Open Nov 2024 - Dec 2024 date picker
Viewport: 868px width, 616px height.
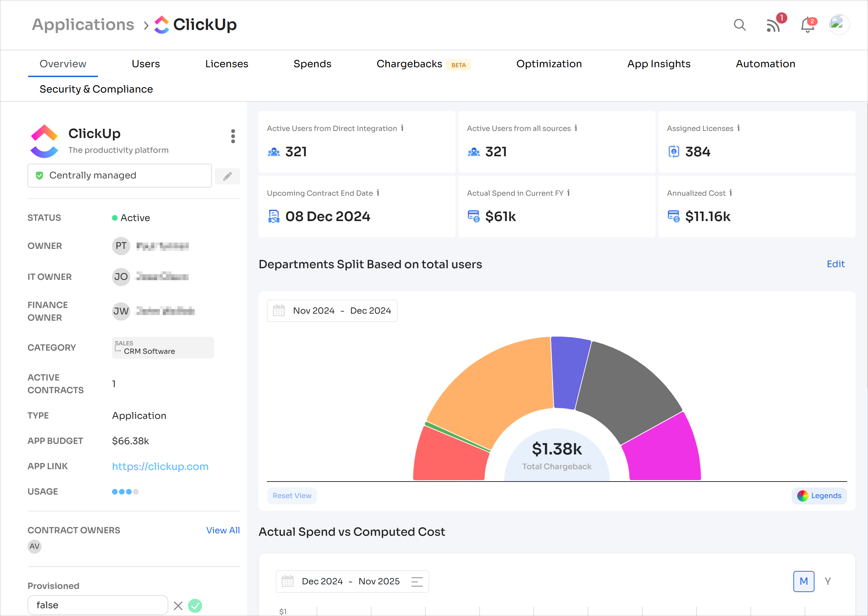pos(332,311)
